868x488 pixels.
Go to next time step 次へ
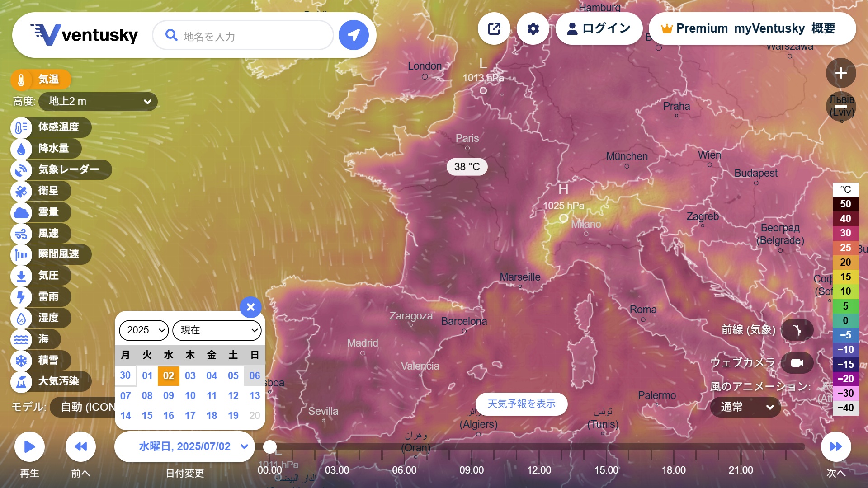[x=836, y=447]
